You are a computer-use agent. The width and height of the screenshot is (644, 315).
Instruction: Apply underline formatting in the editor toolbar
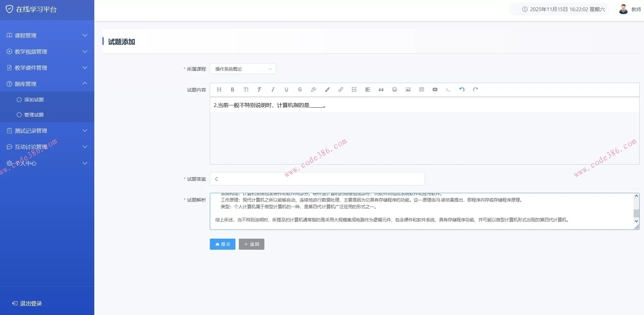click(286, 90)
